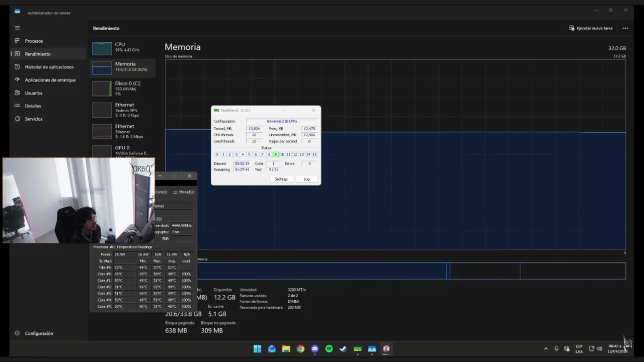
Task: Open the volume tray icon
Action: click(x=599, y=349)
